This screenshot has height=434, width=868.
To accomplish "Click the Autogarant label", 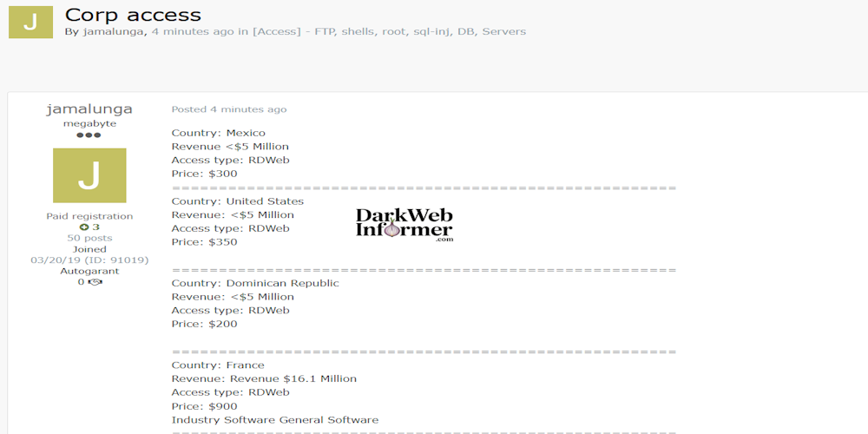I will 89,271.
